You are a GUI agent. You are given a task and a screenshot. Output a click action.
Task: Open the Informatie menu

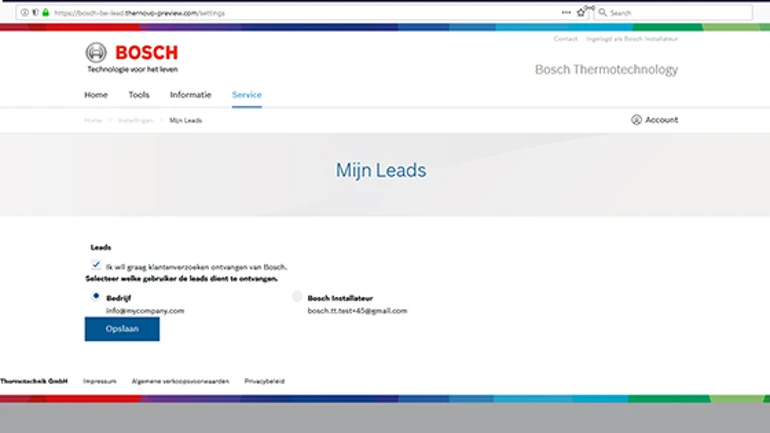point(190,95)
